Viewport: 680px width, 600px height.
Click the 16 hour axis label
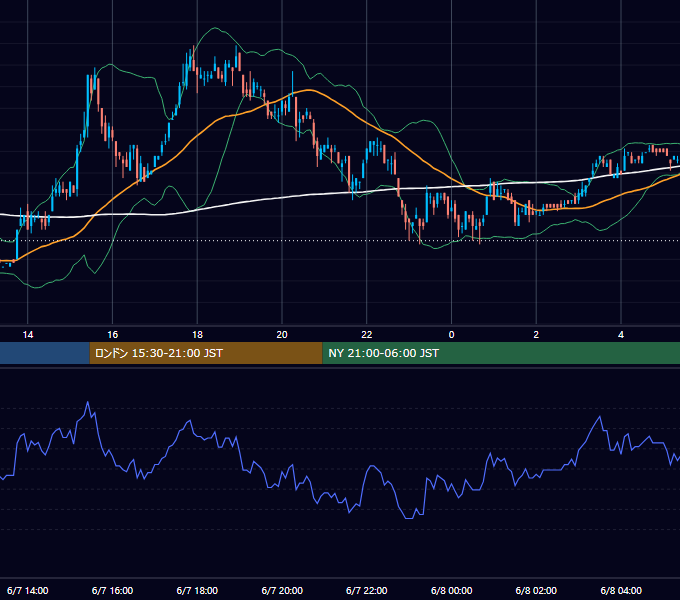point(112,335)
